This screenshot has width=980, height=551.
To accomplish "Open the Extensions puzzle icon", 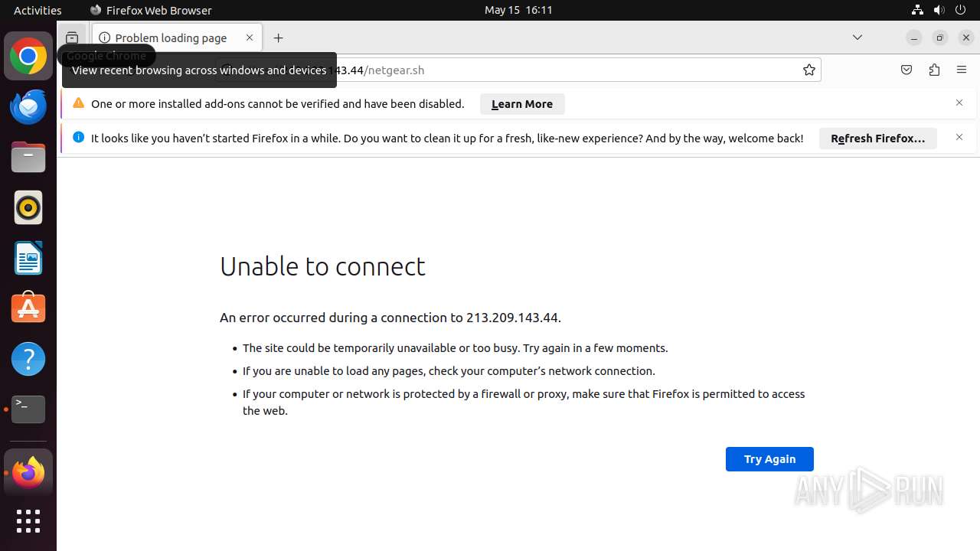I will click(x=934, y=70).
